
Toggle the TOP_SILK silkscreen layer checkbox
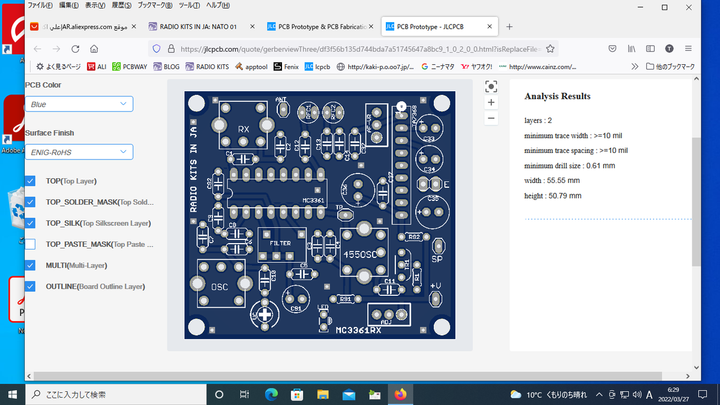[x=31, y=223]
